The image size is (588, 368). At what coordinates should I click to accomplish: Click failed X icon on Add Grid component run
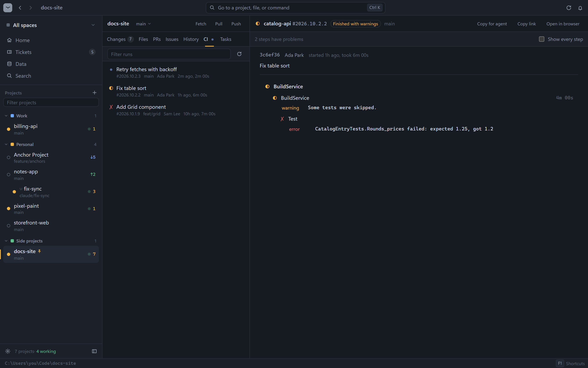(x=111, y=107)
